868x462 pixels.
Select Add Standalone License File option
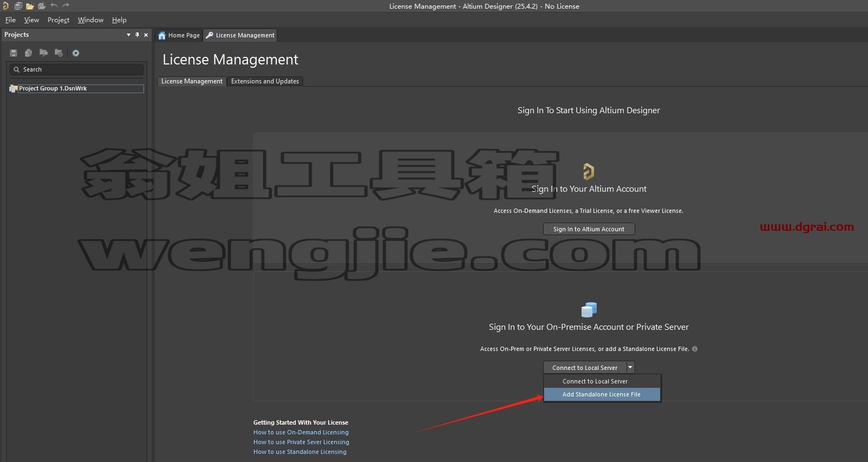point(602,394)
